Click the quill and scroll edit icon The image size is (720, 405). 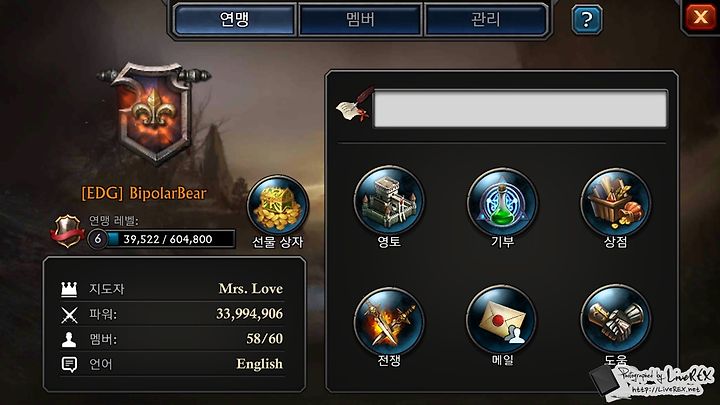coord(354,105)
